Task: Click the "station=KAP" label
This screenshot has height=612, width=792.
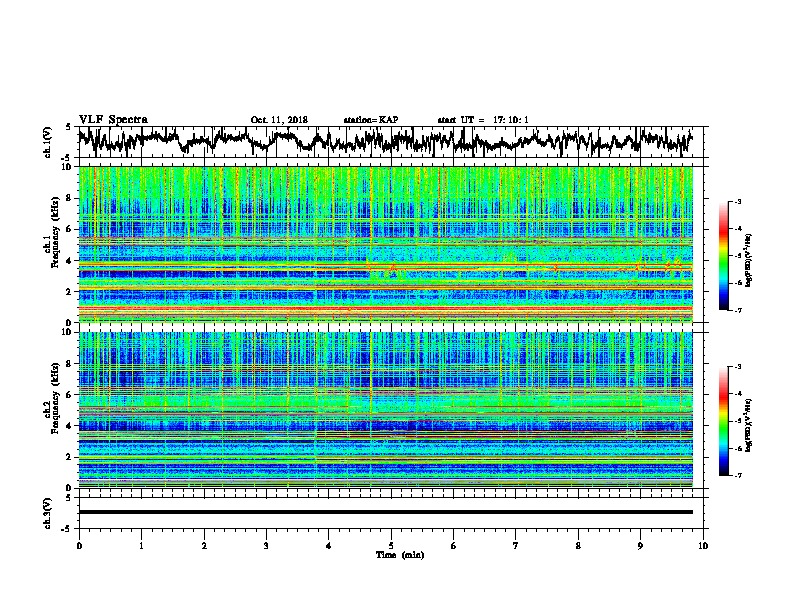Action: [371, 120]
